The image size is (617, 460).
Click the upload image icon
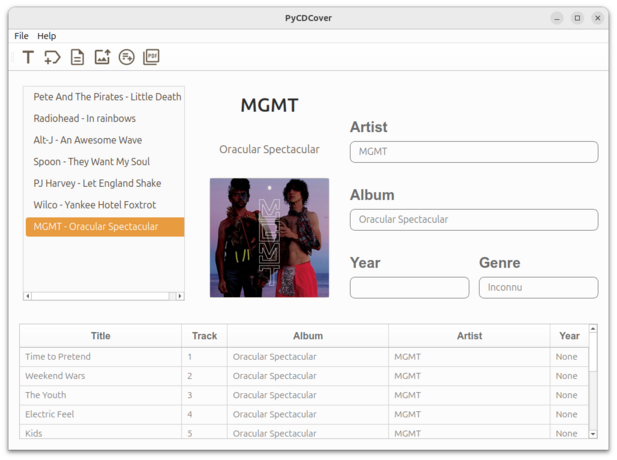(x=102, y=57)
